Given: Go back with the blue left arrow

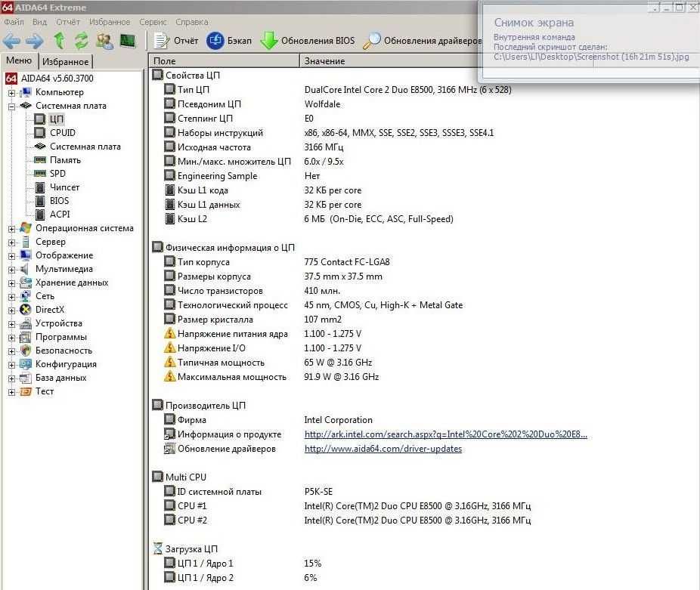Looking at the screenshot, I should pyautogui.click(x=11, y=41).
